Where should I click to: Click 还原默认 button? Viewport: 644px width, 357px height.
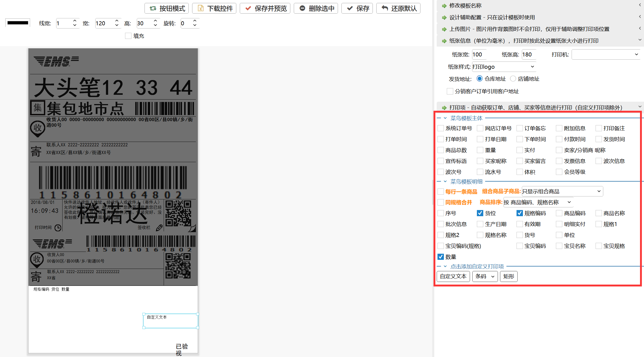pyautogui.click(x=398, y=8)
